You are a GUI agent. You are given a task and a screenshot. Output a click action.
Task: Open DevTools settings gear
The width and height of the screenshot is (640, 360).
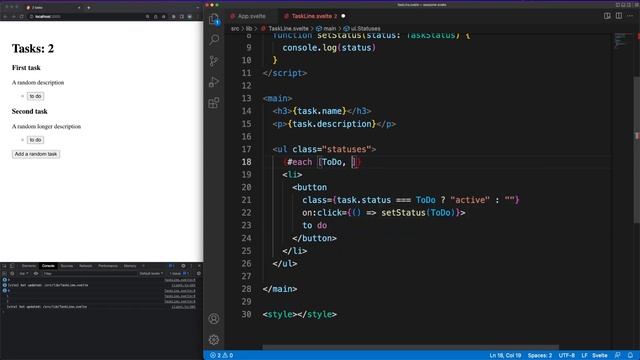183,266
